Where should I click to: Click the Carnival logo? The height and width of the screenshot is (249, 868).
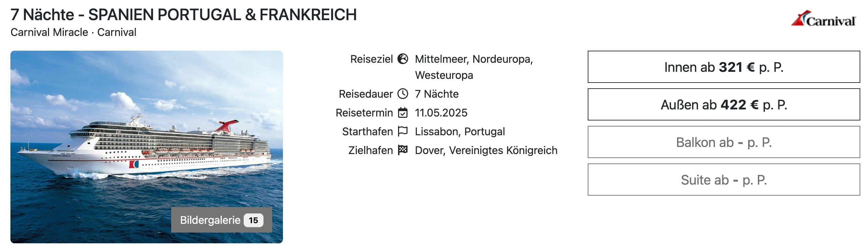click(823, 19)
